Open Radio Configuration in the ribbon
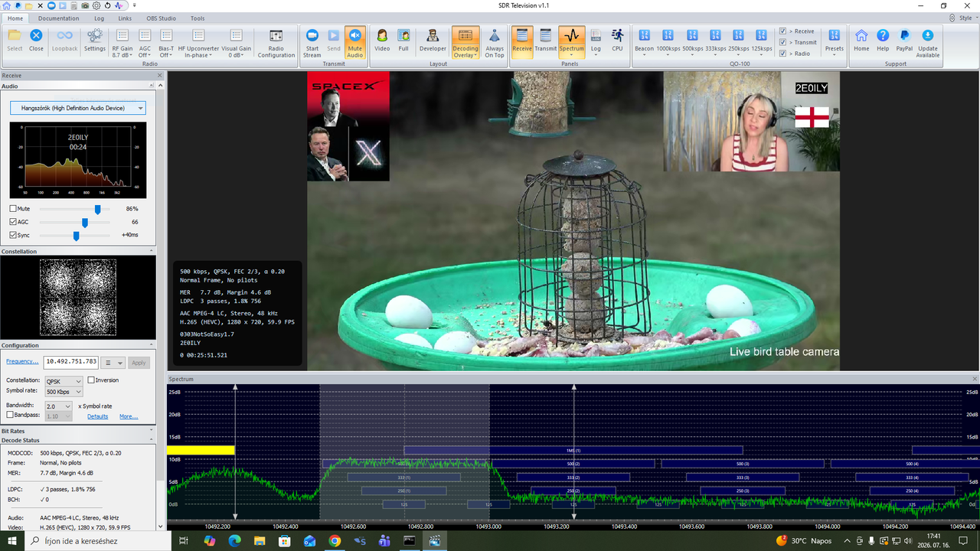 click(276, 42)
